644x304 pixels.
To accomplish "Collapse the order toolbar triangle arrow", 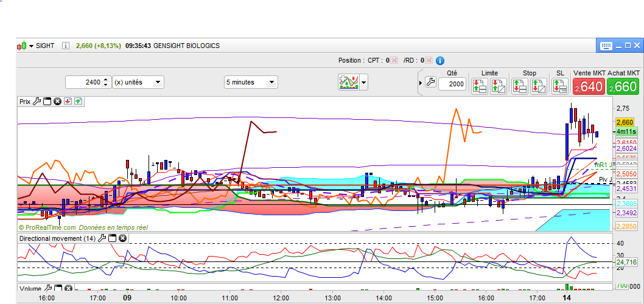I will (x=421, y=83).
